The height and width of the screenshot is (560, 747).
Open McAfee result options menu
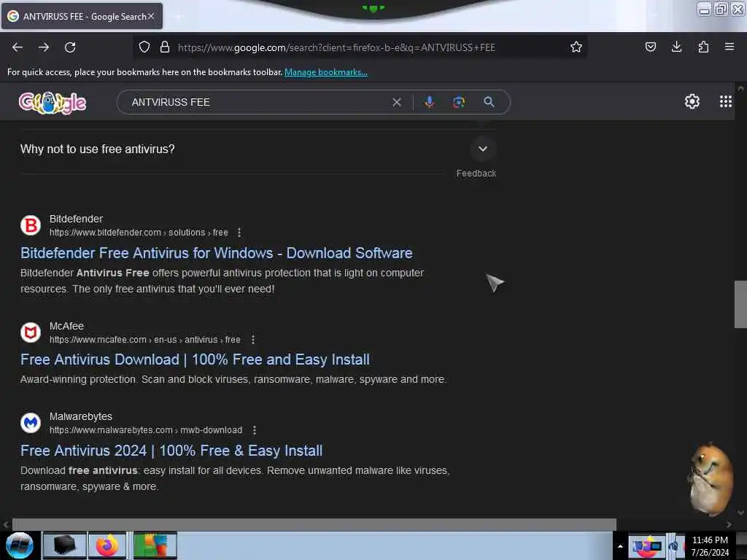253,340
